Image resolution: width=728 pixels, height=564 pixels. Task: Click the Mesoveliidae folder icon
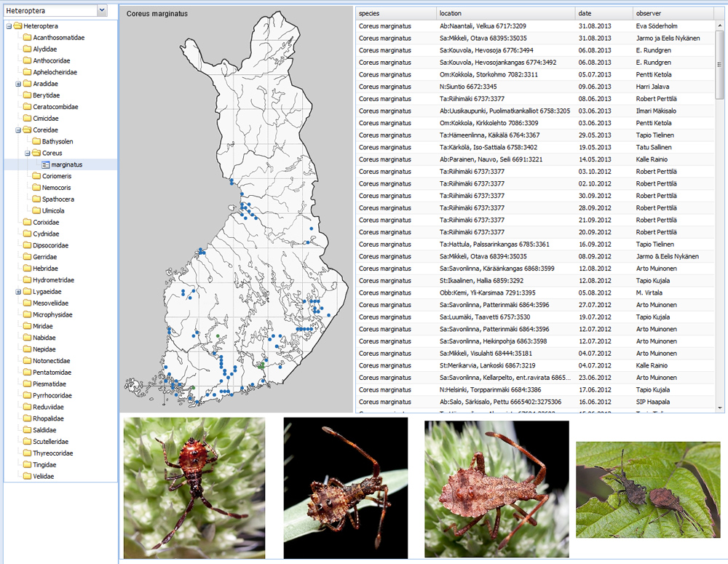click(x=28, y=303)
